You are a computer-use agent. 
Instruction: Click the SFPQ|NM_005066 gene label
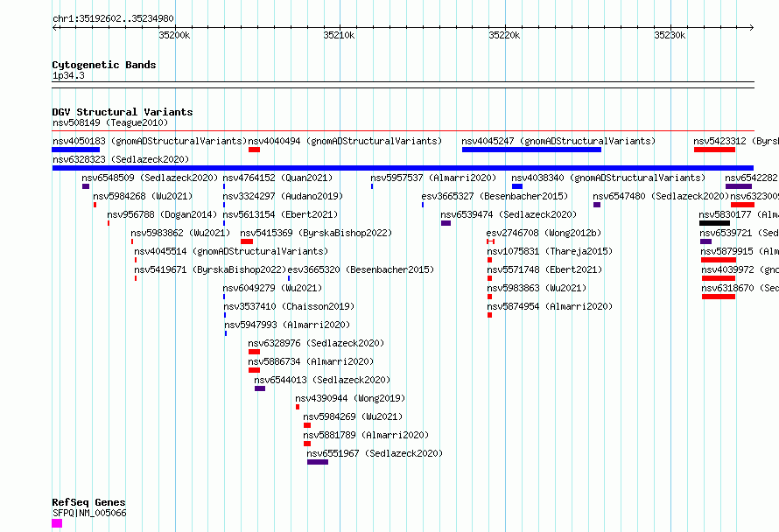[89, 513]
